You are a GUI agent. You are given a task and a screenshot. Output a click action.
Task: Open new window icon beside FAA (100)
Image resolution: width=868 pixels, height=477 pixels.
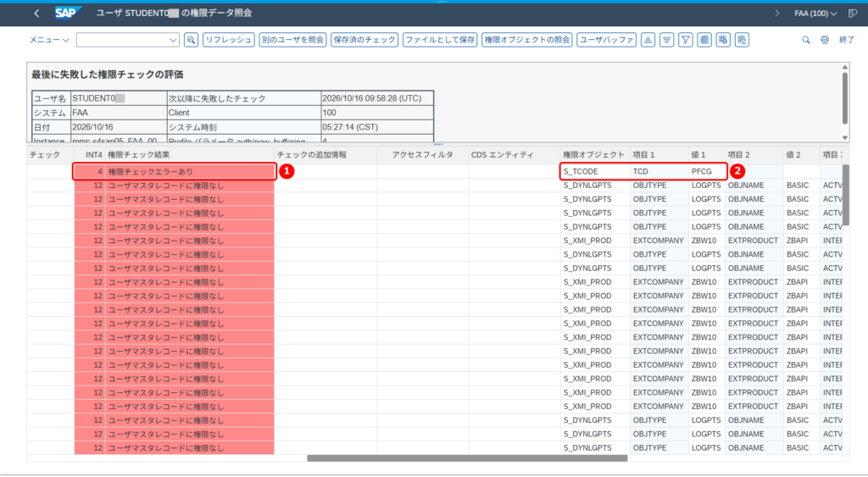[x=853, y=14]
